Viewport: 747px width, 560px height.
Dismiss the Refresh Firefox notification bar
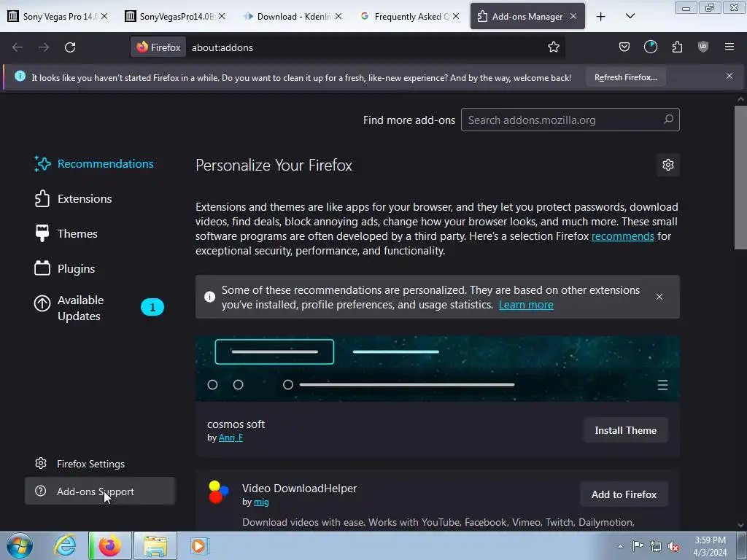coord(729,76)
